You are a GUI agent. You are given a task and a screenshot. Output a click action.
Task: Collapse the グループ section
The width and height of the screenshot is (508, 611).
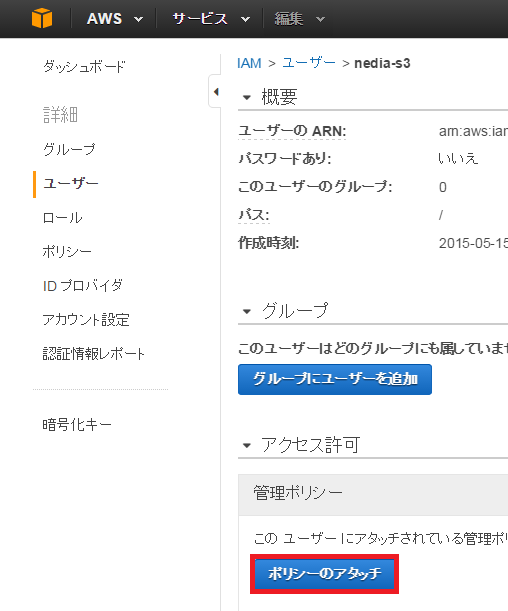click(x=247, y=311)
